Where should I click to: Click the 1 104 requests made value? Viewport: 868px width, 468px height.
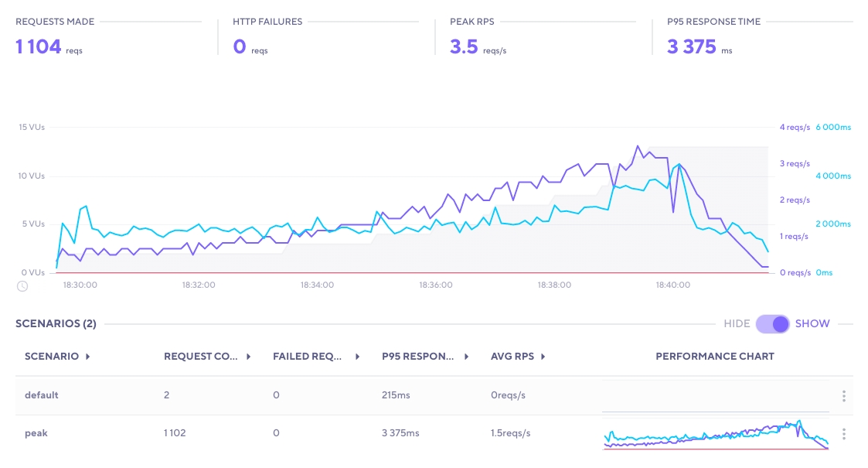tap(39, 46)
